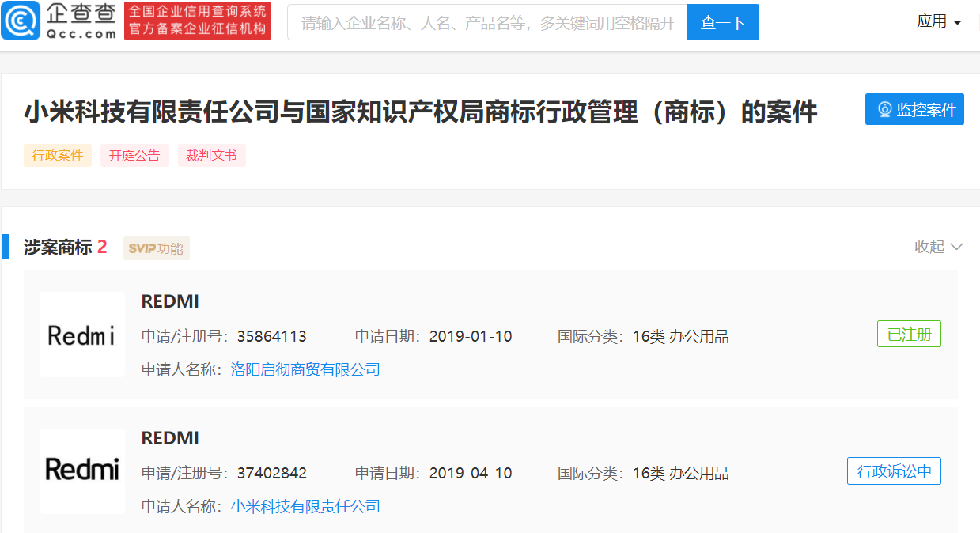The height and width of the screenshot is (533, 980).
Task: Click the case title heading text
Action: (x=421, y=112)
